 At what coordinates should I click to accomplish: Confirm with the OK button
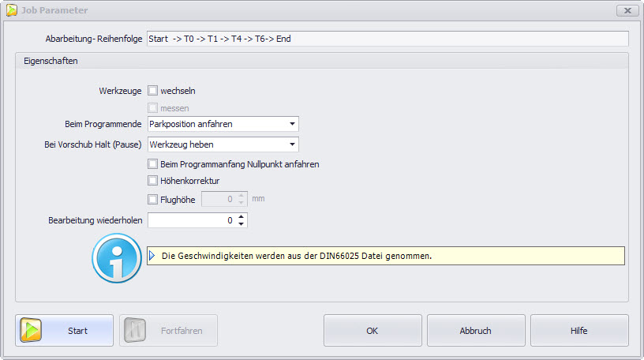coord(372,331)
